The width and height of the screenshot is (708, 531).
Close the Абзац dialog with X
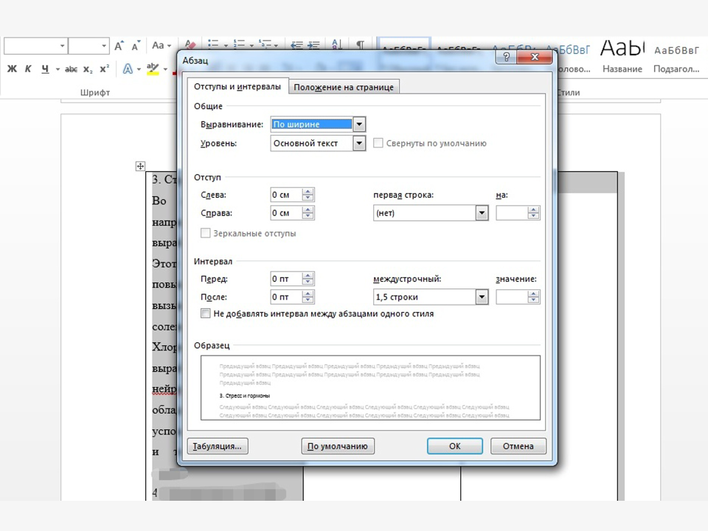point(535,57)
